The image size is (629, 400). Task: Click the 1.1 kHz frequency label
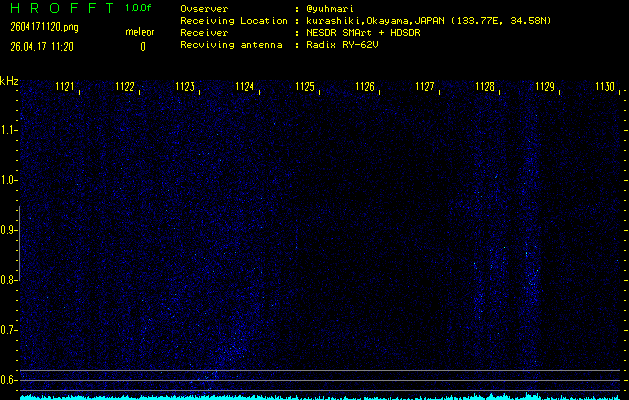(8, 130)
